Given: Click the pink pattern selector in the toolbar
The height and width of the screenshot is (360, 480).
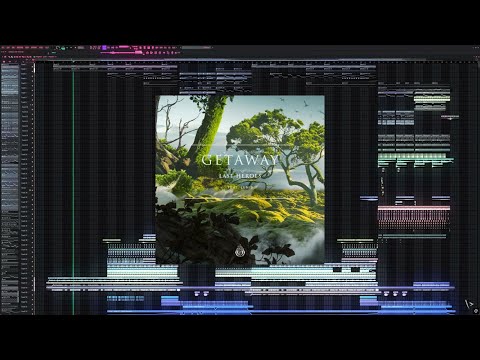Looking at the screenshot, I should (124, 47).
